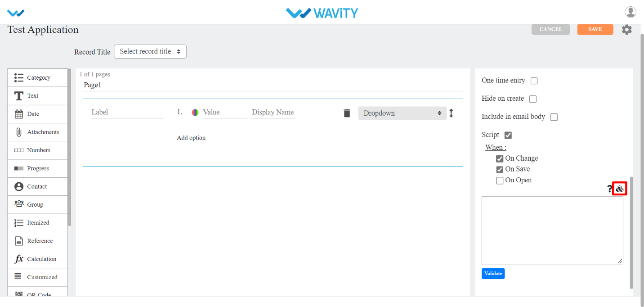The image size is (644, 307).
Task: Click into the script text area
Action: [x=552, y=230]
